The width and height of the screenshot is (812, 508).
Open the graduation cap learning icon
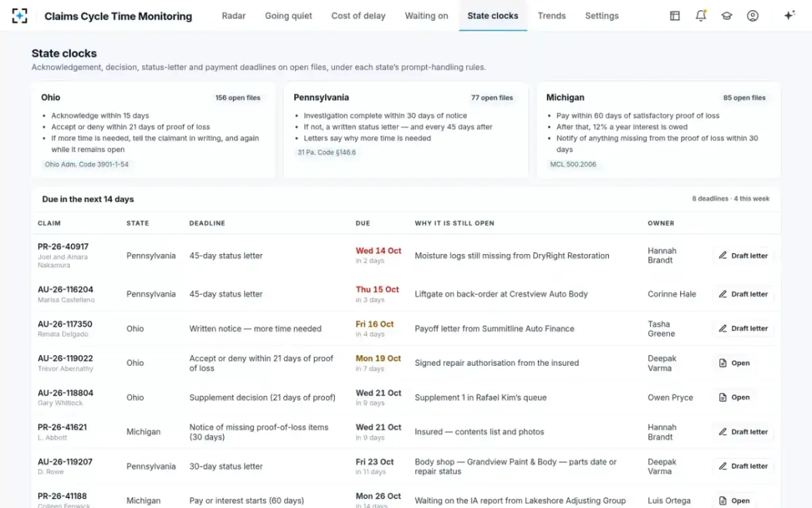click(727, 16)
